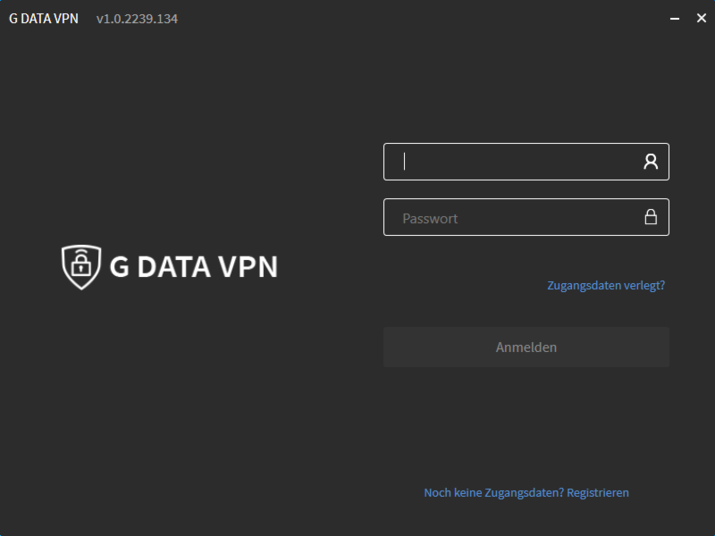Click the user silhouette icon in username field

click(x=650, y=161)
